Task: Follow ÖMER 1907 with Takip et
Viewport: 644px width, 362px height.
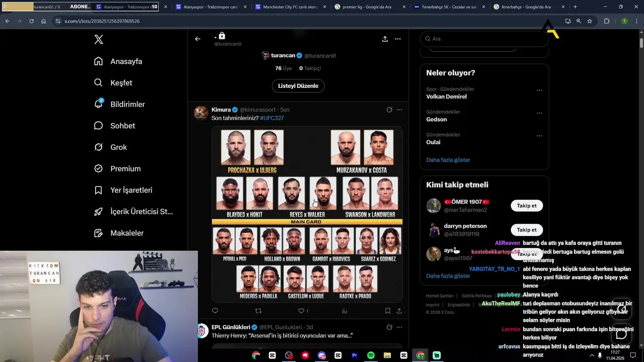Action: (527, 206)
